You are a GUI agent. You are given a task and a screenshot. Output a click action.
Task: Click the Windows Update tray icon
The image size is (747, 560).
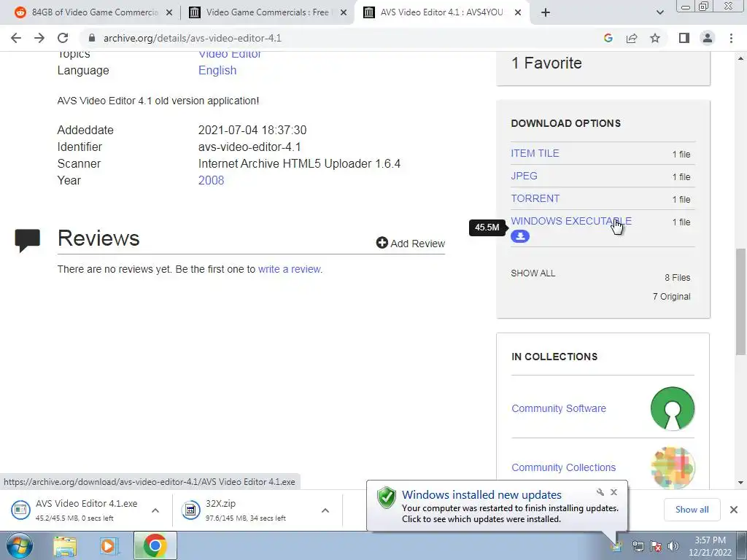[x=616, y=546]
